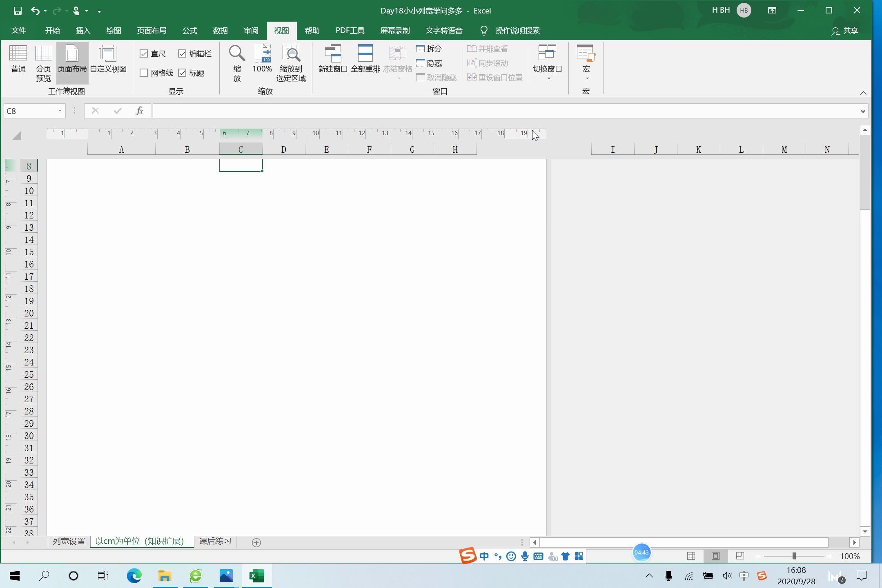Click the zoom slider handle
882x588 pixels.
pyautogui.click(x=794, y=556)
